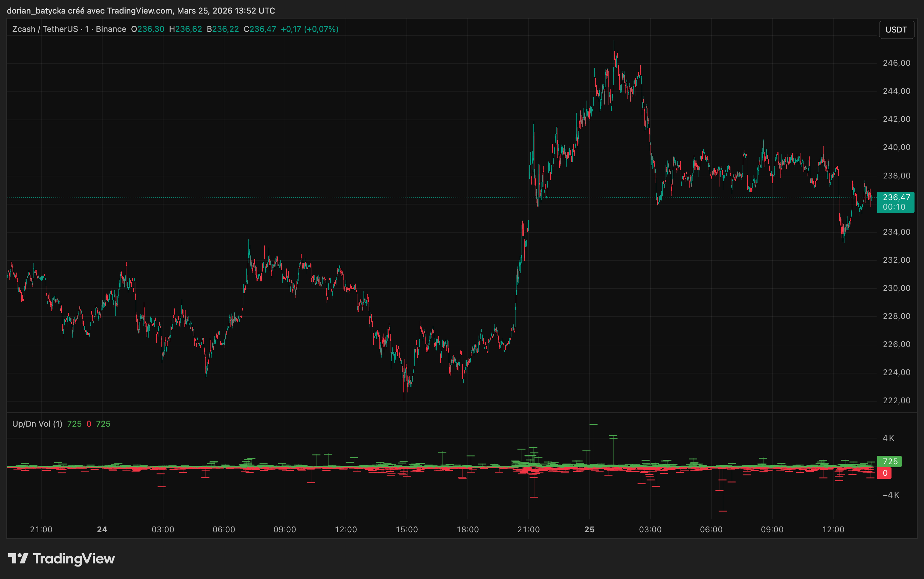Viewport: 924px width, 579px height.
Task: Click the 15:00 label on the time axis
Action: pos(406,529)
